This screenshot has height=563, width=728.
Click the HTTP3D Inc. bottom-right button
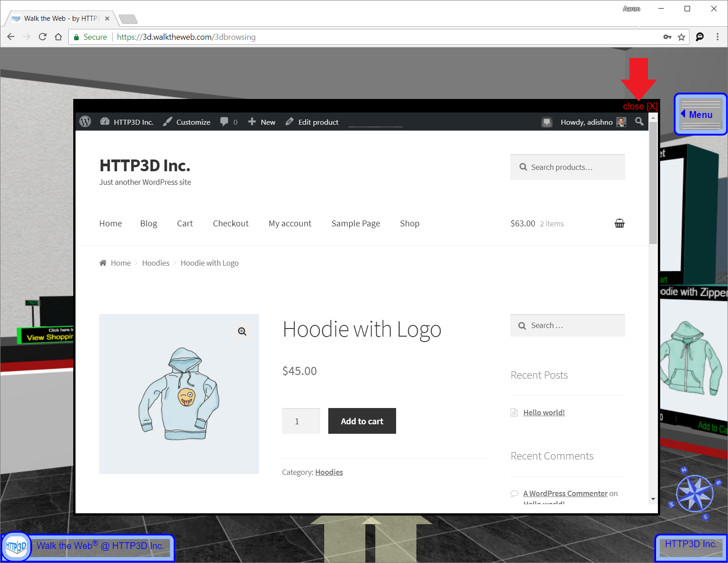[691, 544]
